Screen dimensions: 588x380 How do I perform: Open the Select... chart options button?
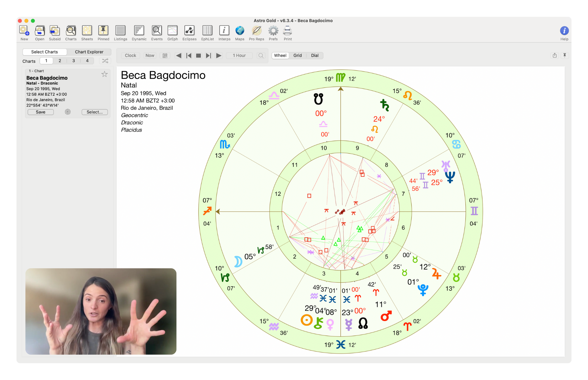(94, 112)
